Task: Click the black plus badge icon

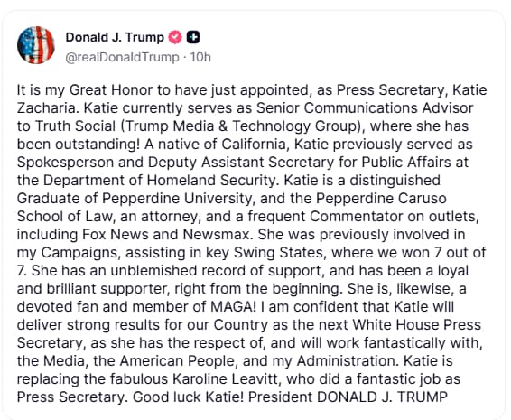Action: 193,38
